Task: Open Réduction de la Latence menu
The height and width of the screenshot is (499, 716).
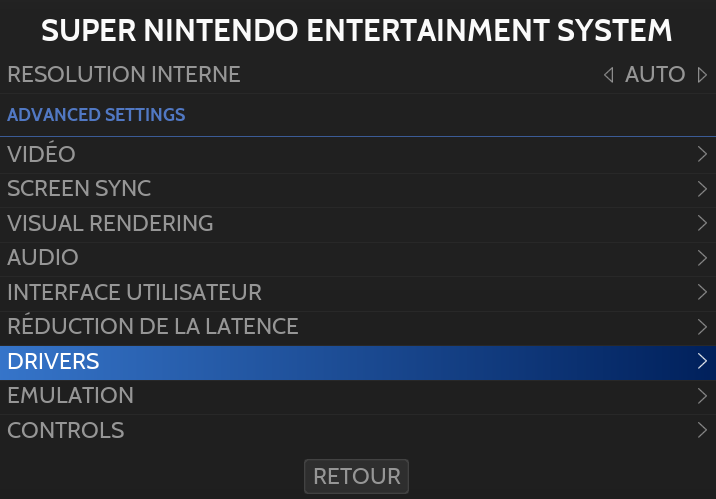Action: coord(153,326)
